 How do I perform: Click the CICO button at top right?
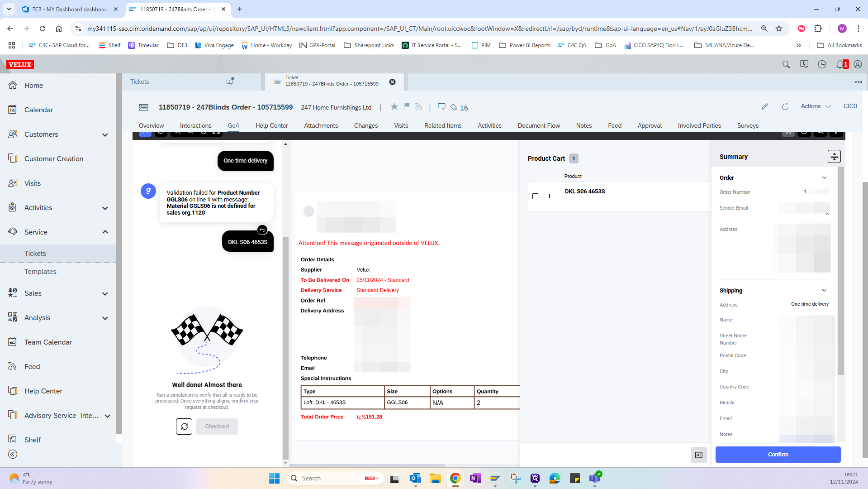[850, 106]
